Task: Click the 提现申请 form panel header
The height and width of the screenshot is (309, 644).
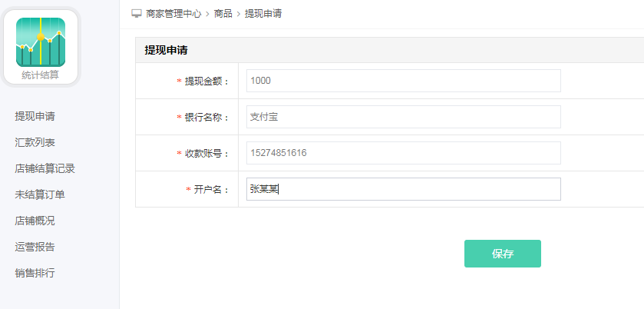Action: coord(167,50)
